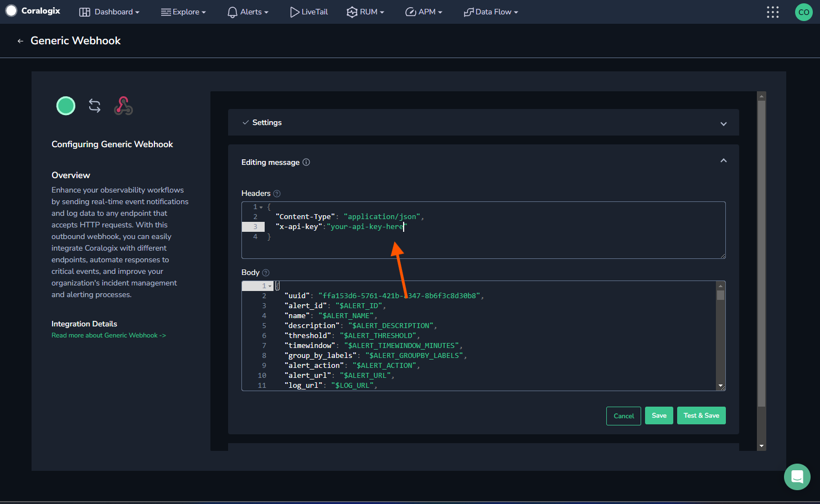Click the APM gauge icon
The height and width of the screenshot is (504, 820).
411,12
